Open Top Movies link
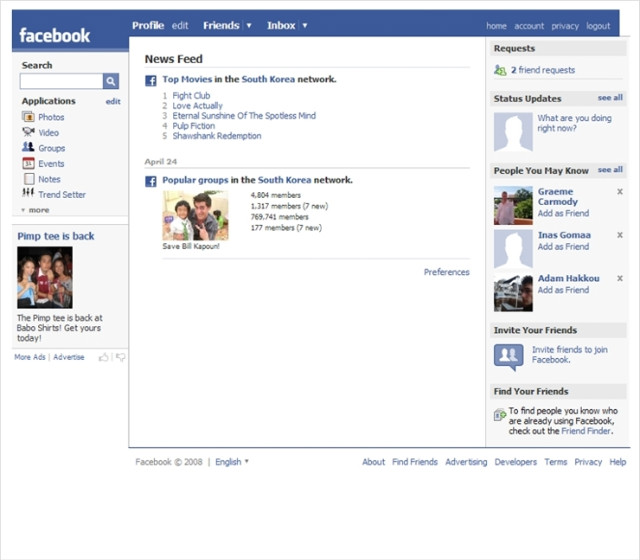The height and width of the screenshot is (560, 640). click(x=187, y=79)
